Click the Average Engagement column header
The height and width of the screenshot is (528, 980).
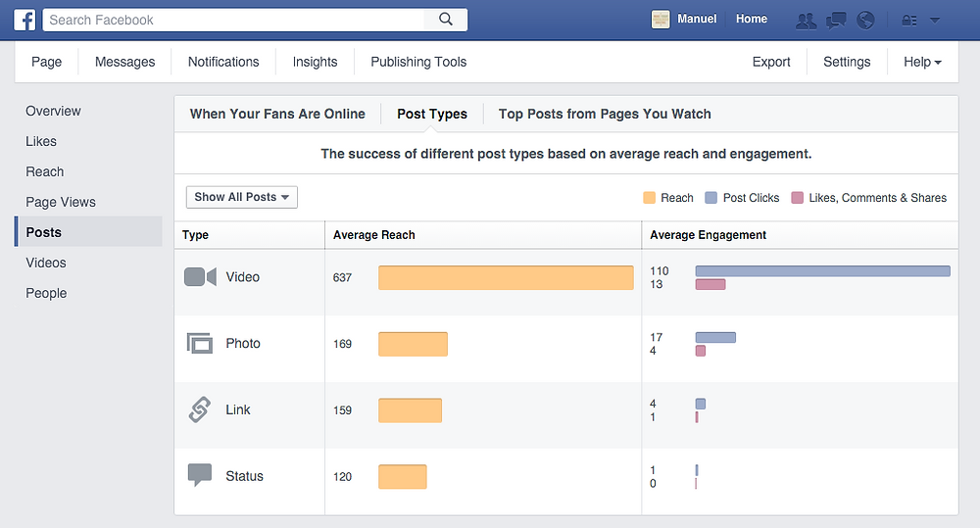[x=709, y=235]
